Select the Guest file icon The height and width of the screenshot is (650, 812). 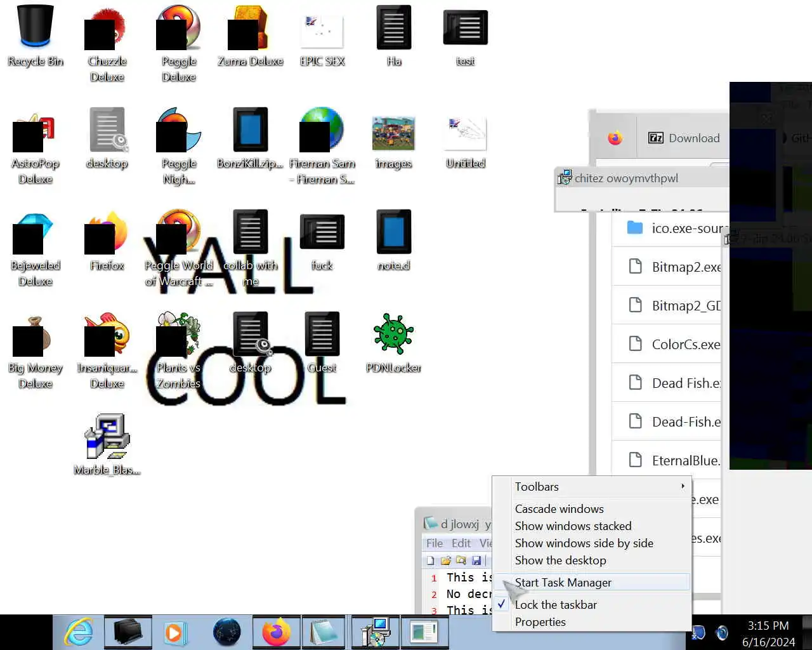pos(322,343)
